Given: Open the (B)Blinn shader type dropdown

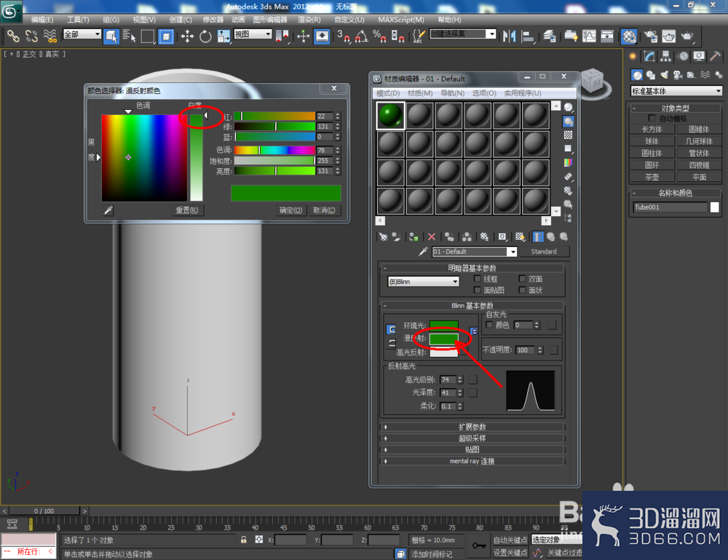Looking at the screenshot, I should coord(423,281).
